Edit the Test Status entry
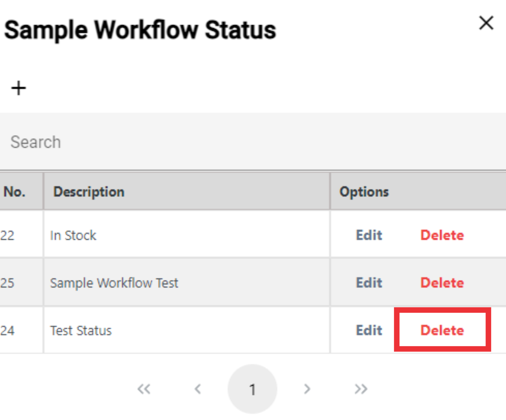Image resolution: width=506 pixels, height=420 pixels. [369, 330]
